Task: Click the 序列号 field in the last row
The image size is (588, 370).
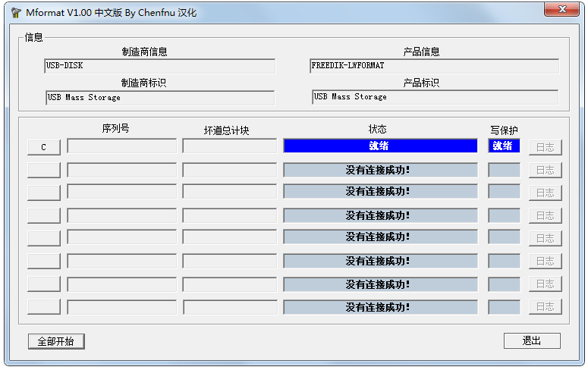Action: (x=121, y=307)
